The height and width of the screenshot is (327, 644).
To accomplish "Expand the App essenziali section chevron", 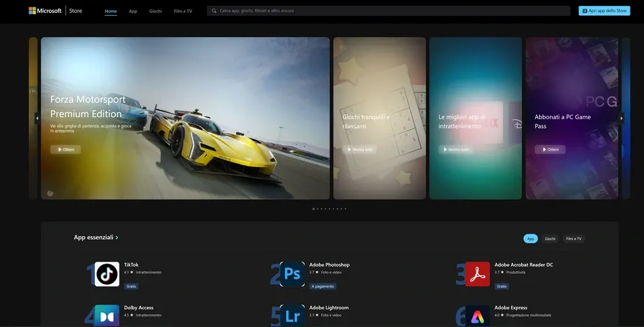I will coord(117,238).
